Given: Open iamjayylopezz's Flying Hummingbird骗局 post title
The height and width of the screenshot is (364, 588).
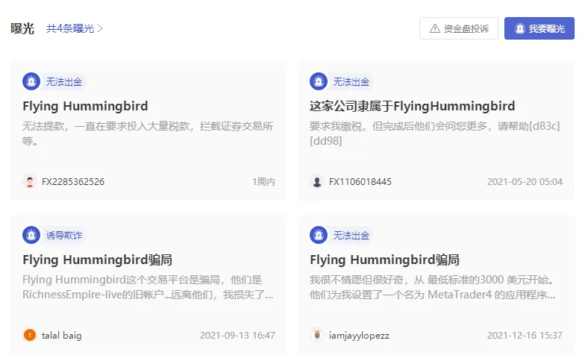Looking at the screenshot, I should coord(385,260).
